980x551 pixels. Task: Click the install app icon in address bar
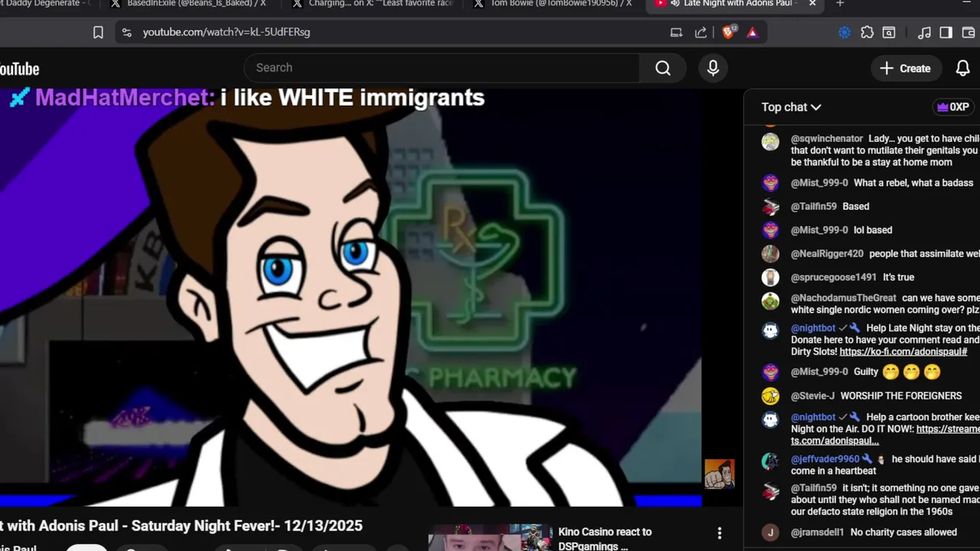(676, 32)
